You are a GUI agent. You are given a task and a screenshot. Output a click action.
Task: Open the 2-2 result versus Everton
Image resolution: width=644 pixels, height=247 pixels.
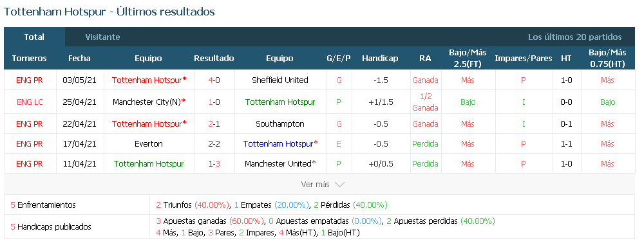[214, 144]
